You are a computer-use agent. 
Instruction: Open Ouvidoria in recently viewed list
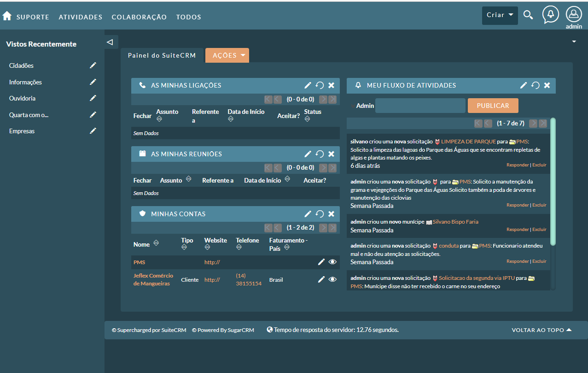coord(22,98)
